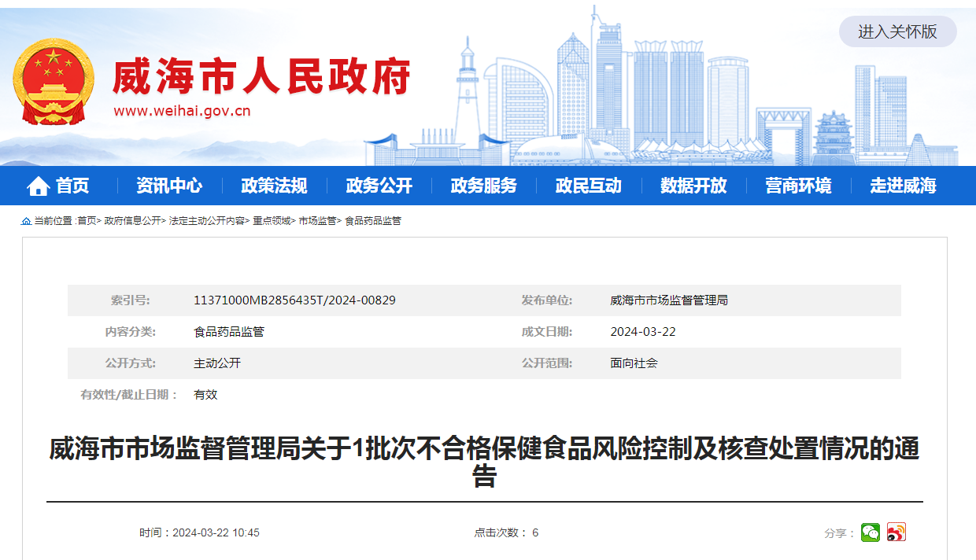Click the 食品药品监管 content category value
The width and height of the screenshot is (976, 560).
coord(229,332)
